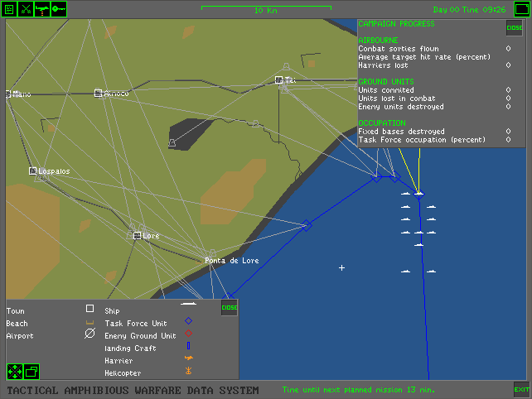Click the window icon at top right corner
The width and height of the screenshot is (532, 399).
(520, 9)
